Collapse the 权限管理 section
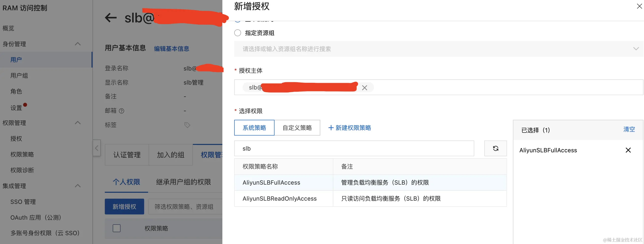644x244 pixels. pyautogui.click(x=78, y=123)
